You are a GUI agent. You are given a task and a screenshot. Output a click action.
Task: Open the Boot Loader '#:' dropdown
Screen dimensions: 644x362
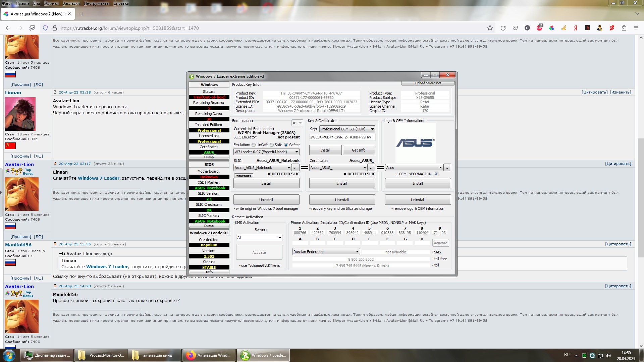tap(297, 123)
